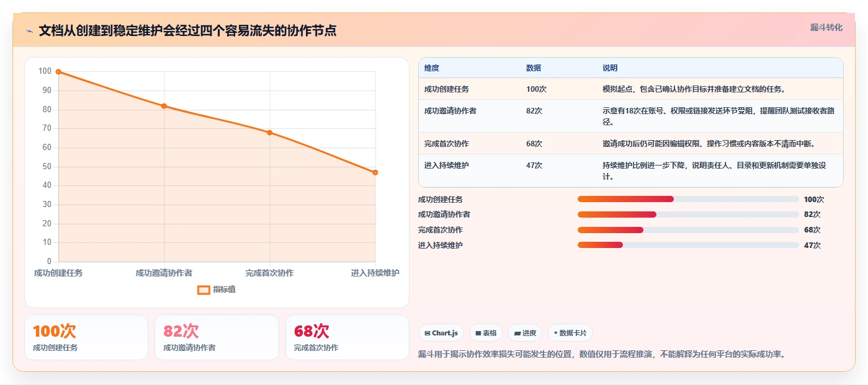Click the 说明 column header

point(610,68)
